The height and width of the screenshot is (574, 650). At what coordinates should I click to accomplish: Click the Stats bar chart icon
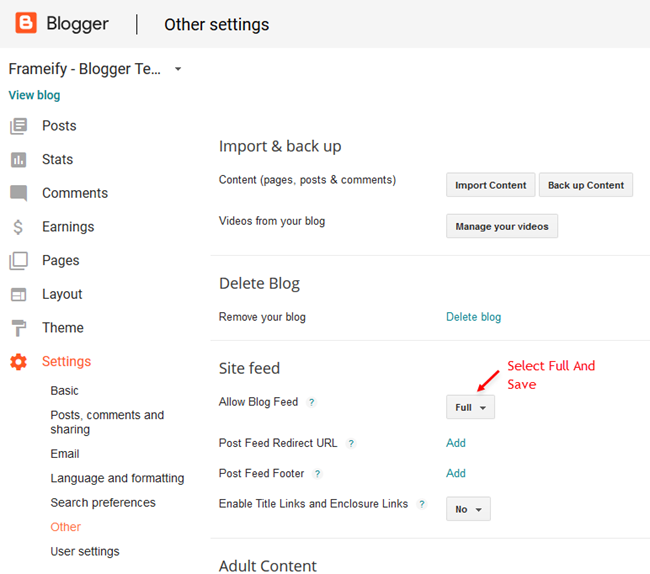(18, 160)
